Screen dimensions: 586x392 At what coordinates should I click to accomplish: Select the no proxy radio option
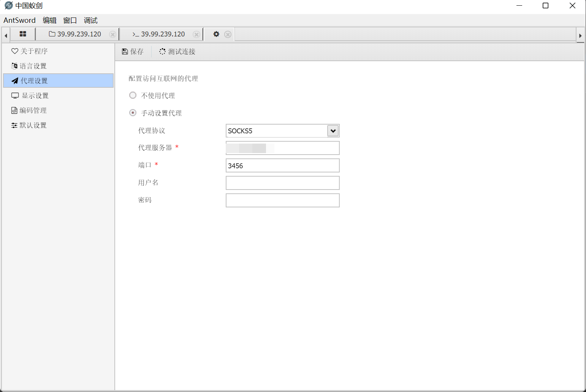tap(133, 95)
